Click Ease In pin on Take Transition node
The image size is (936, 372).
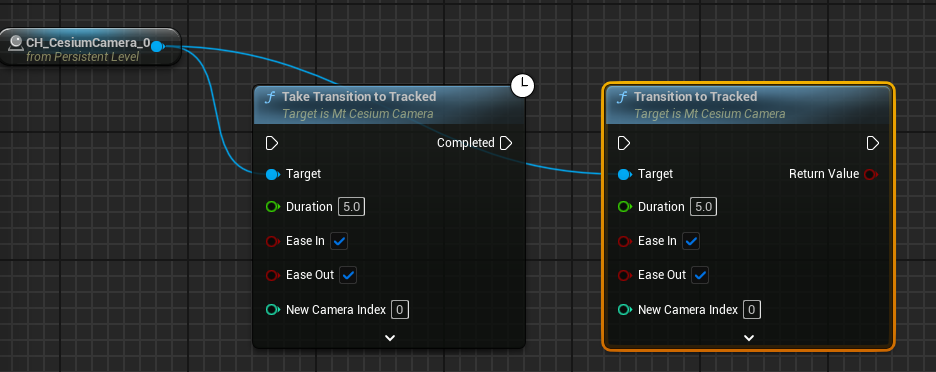(x=273, y=241)
